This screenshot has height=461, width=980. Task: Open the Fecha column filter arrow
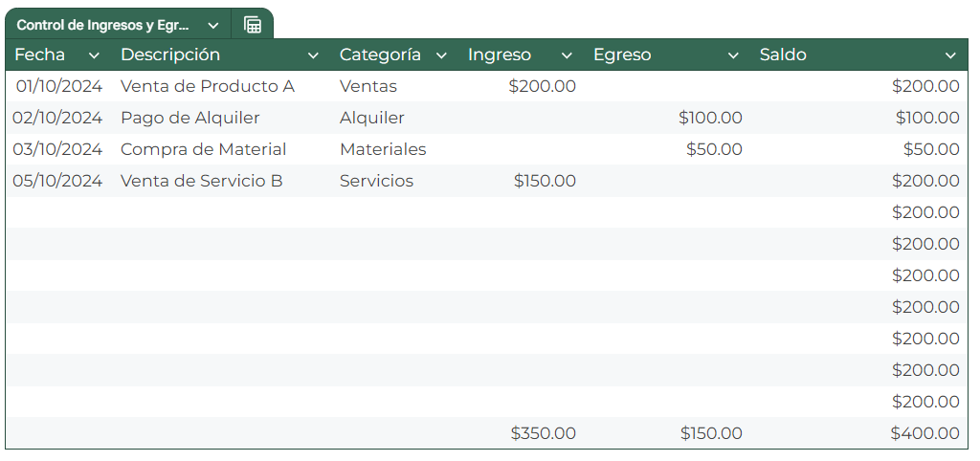(x=94, y=55)
